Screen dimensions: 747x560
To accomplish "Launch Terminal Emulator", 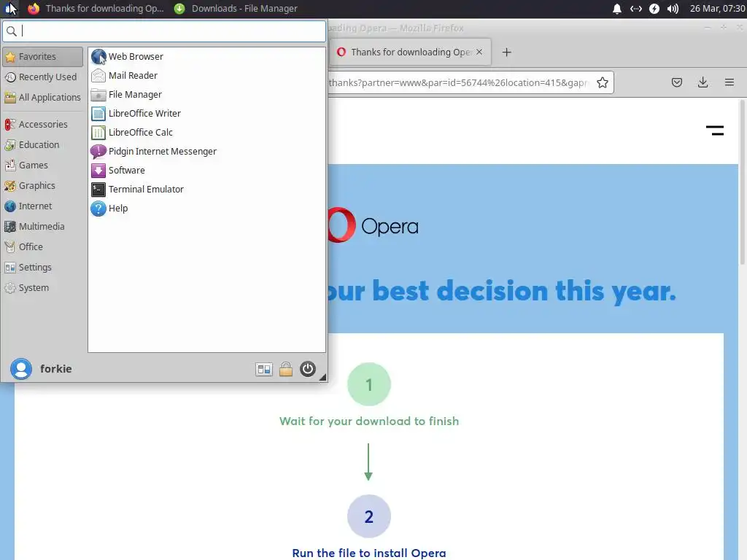I will (x=206, y=190).
